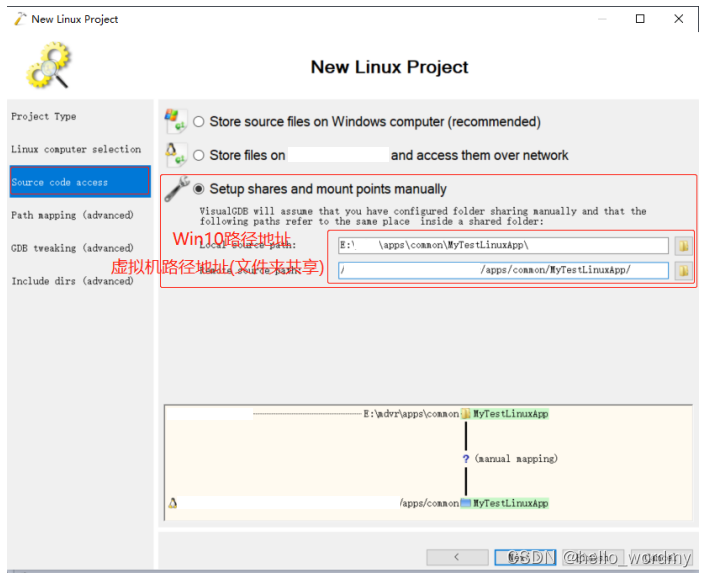707x577 pixels.
Task: Open Include dirs (advanced) page
Action: point(72,281)
